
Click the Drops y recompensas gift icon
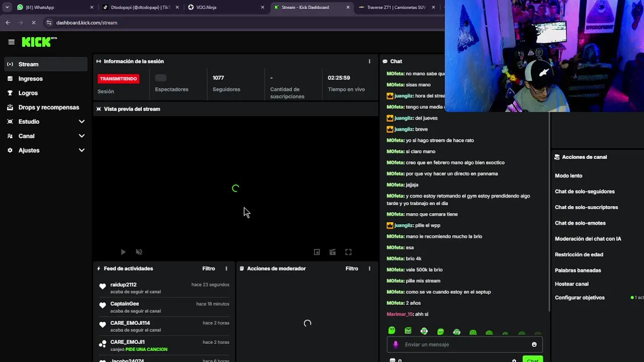coord(10,107)
